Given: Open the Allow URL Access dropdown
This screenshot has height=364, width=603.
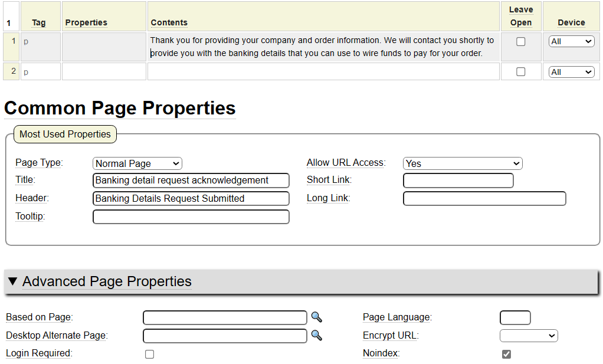Looking at the screenshot, I should coord(463,163).
